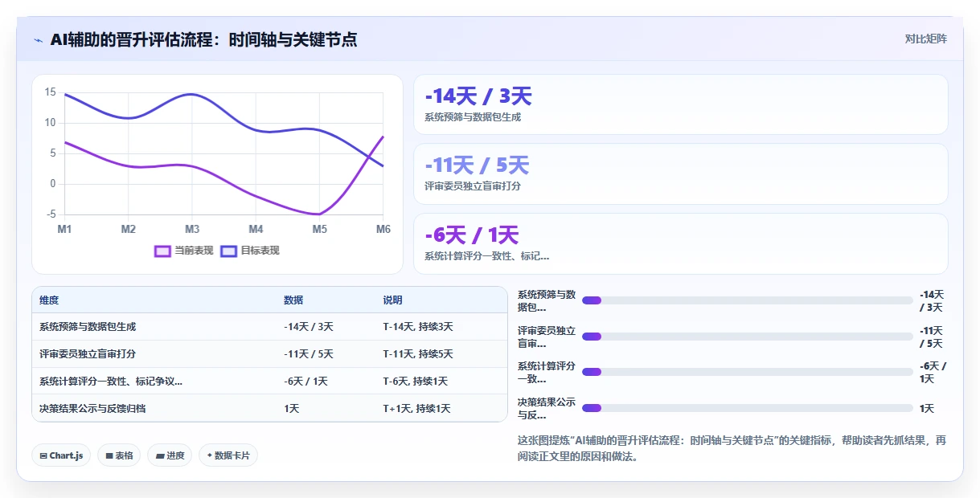
Task: Click the -11天 / 5天 stat card value
Action: [477, 165]
